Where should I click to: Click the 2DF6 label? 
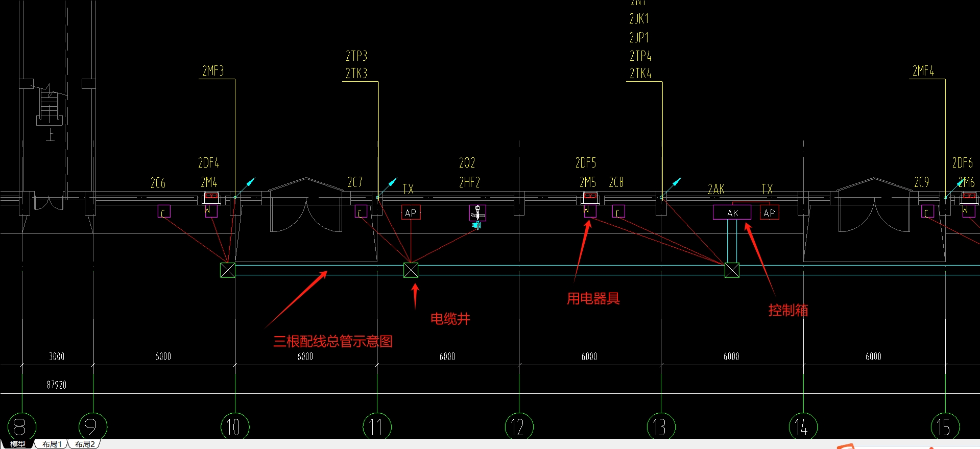tap(962, 163)
